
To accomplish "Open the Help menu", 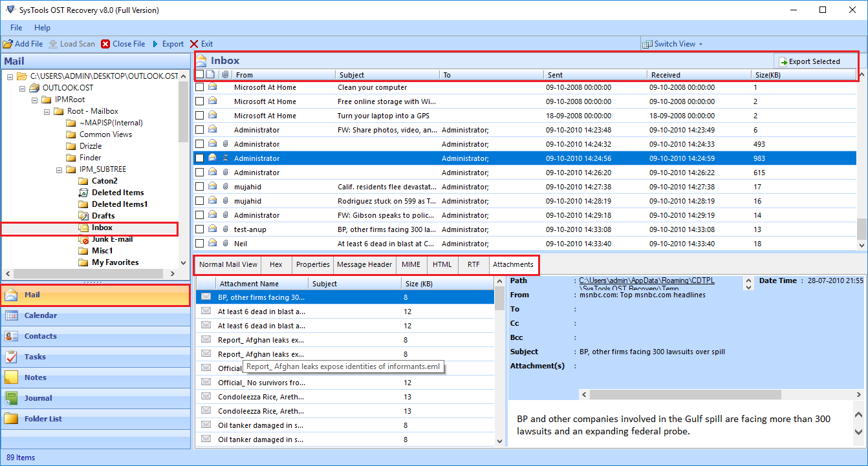I will pyautogui.click(x=42, y=28).
